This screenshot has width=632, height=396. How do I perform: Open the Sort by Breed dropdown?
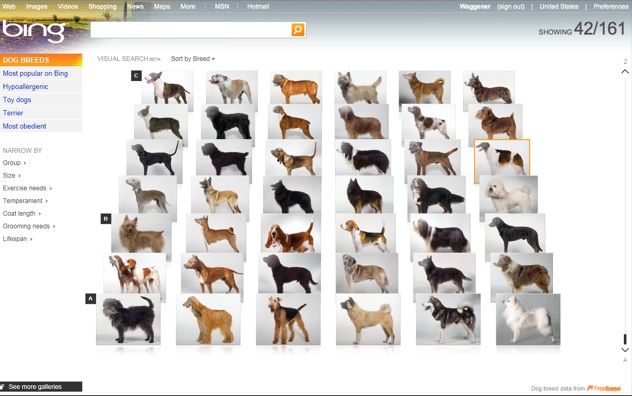(193, 59)
